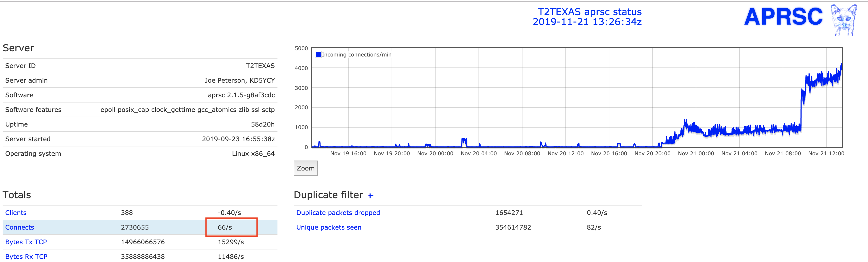Click graph axis label Nov 20 12:00
This screenshot has height=262, width=868.
point(565,153)
